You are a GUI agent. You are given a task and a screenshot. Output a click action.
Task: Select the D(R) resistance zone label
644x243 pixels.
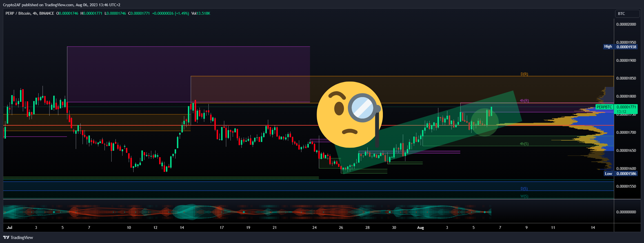click(524, 74)
